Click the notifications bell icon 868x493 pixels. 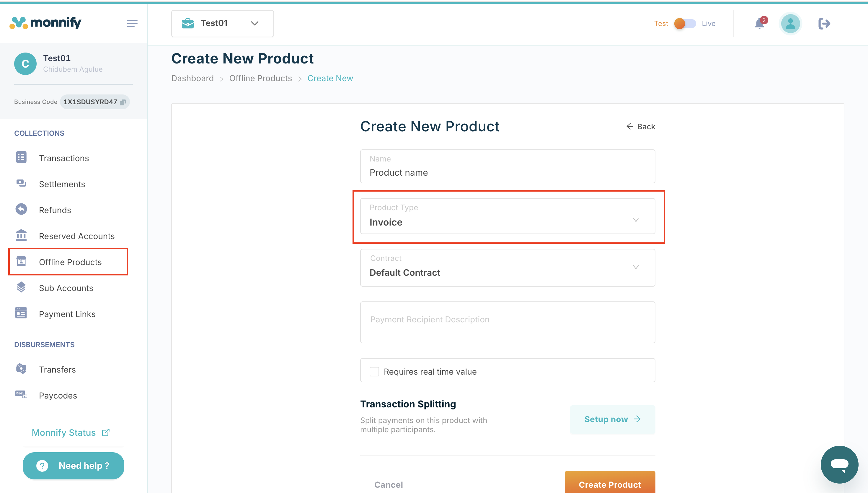click(x=759, y=23)
